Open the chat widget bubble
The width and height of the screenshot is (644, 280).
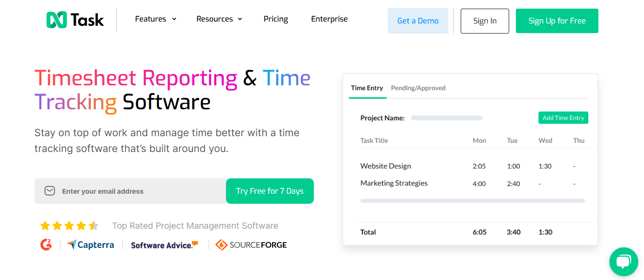[623, 262]
